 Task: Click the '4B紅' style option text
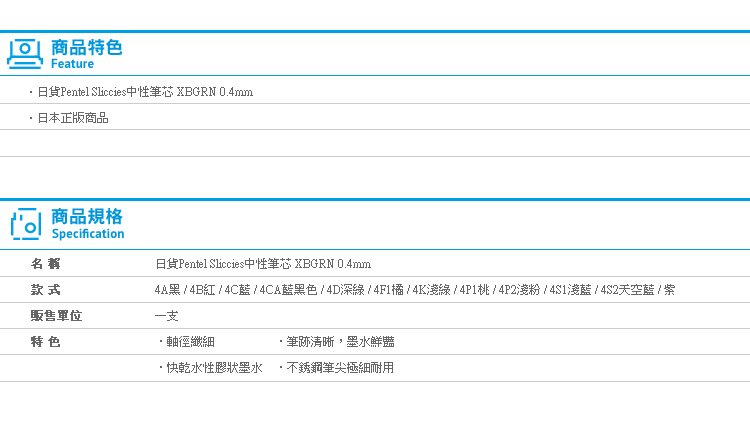pos(202,290)
